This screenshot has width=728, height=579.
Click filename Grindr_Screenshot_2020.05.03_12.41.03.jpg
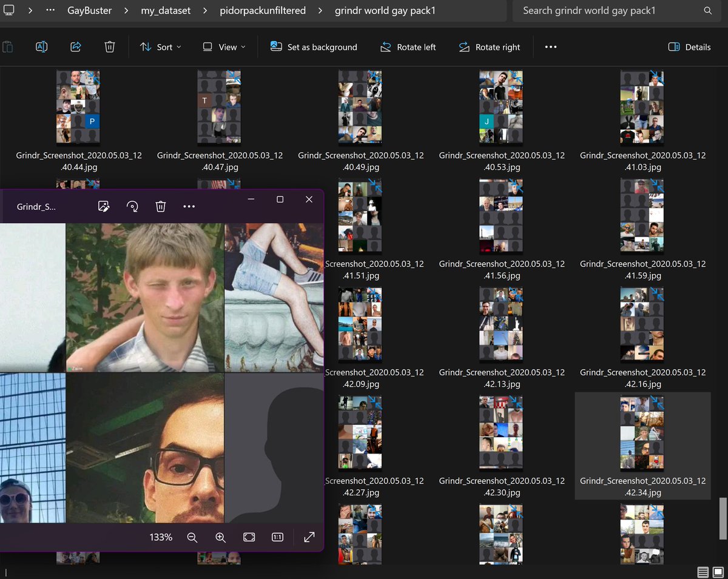tap(643, 161)
